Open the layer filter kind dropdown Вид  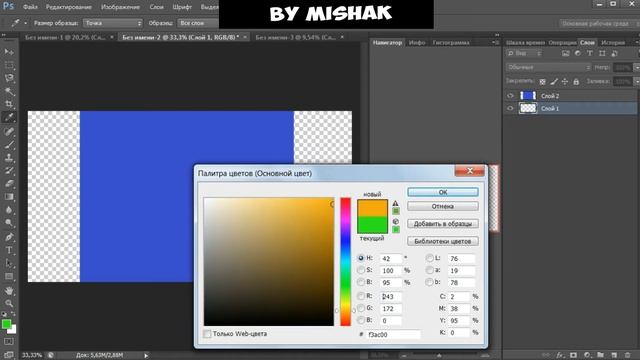point(524,53)
